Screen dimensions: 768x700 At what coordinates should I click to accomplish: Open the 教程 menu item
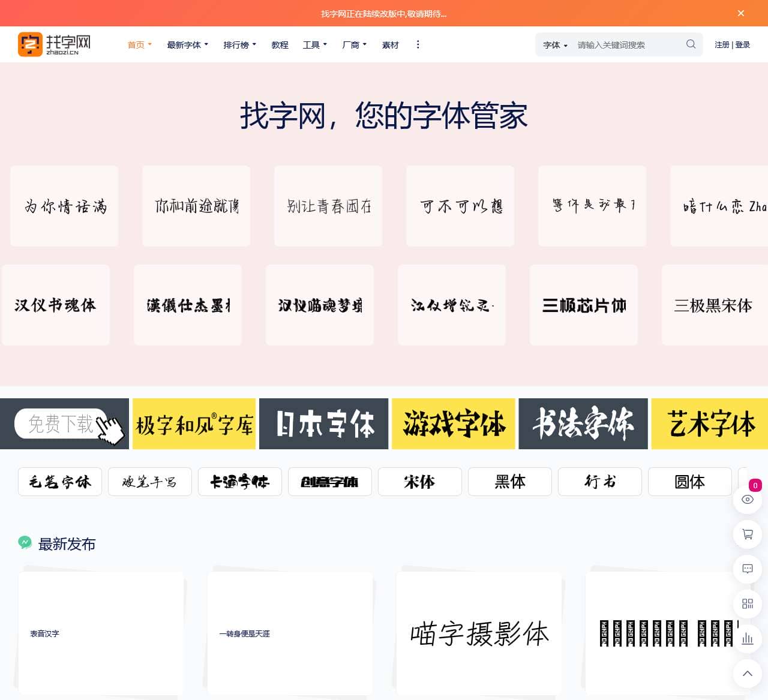(280, 45)
